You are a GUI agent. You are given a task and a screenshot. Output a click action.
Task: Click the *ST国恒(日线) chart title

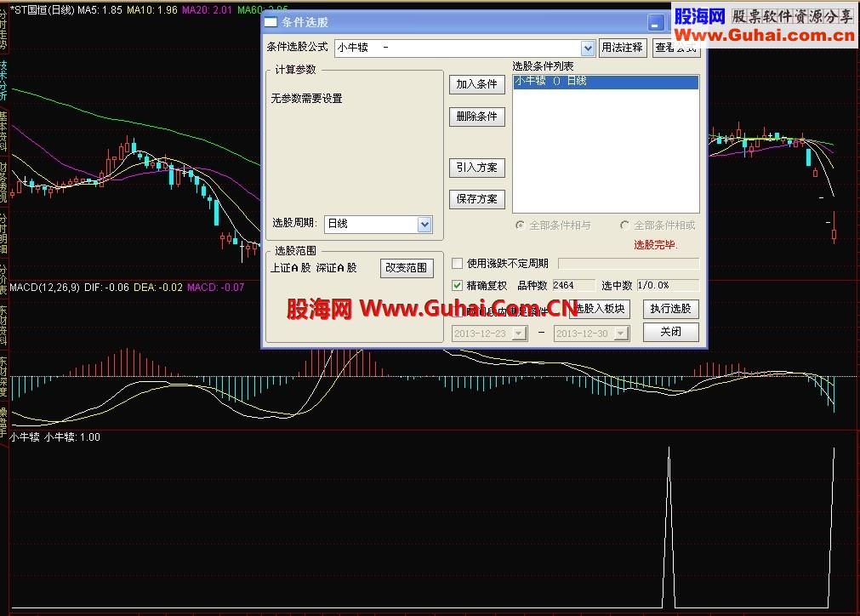tap(43, 10)
